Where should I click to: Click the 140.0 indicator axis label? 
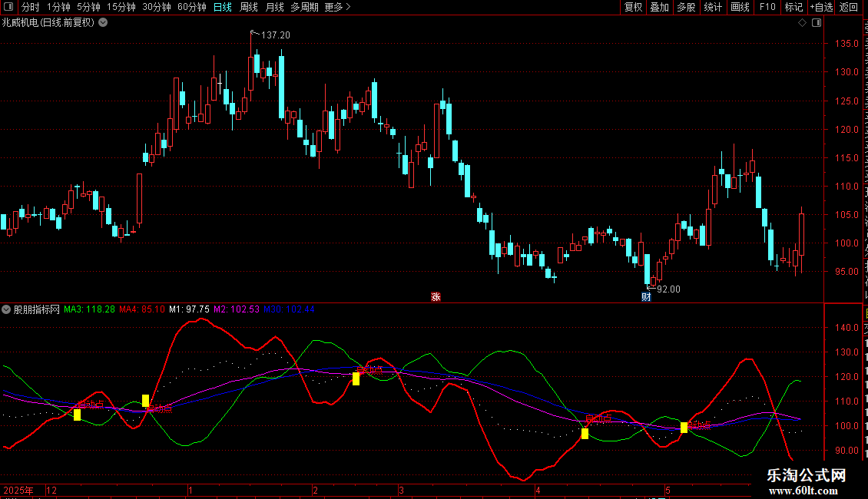click(846, 328)
